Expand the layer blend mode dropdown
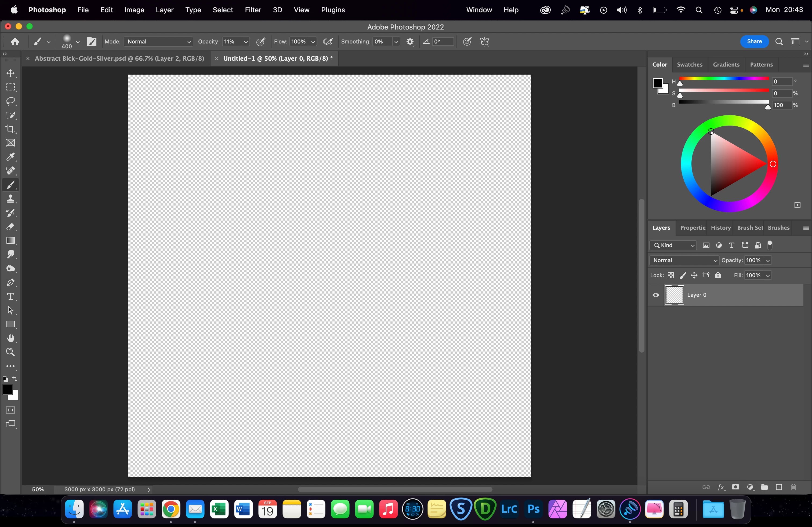The width and height of the screenshot is (812, 527). [684, 261]
